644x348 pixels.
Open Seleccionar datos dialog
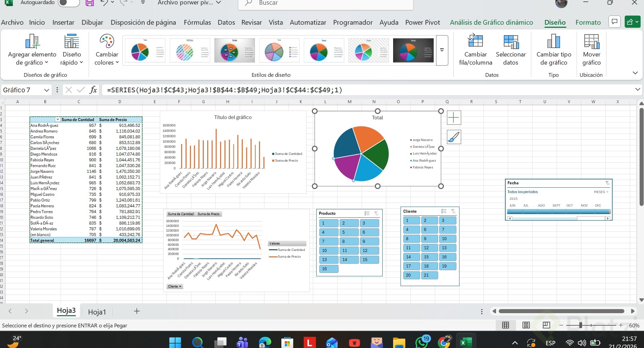pyautogui.click(x=511, y=49)
